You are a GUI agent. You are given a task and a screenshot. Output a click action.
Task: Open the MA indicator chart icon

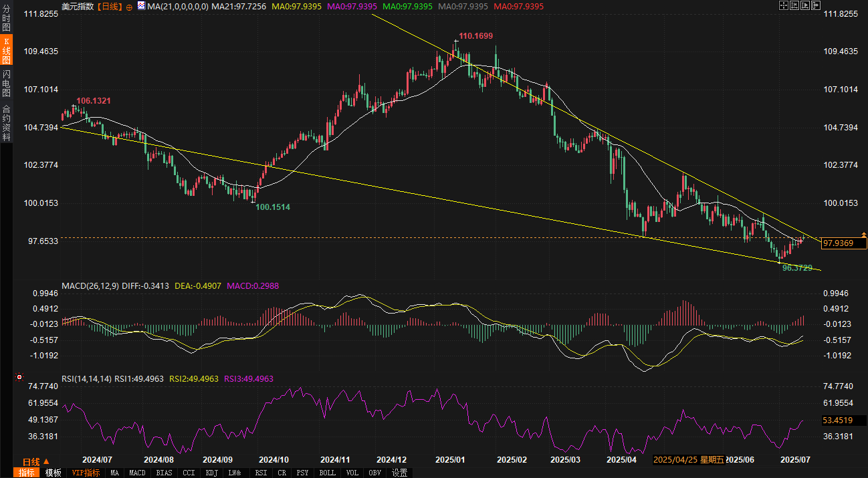point(142,6)
